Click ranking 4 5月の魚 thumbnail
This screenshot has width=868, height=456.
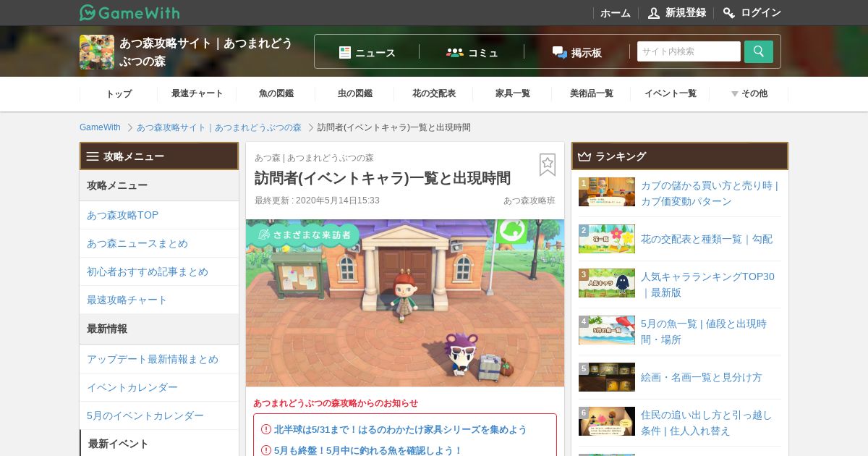607,330
